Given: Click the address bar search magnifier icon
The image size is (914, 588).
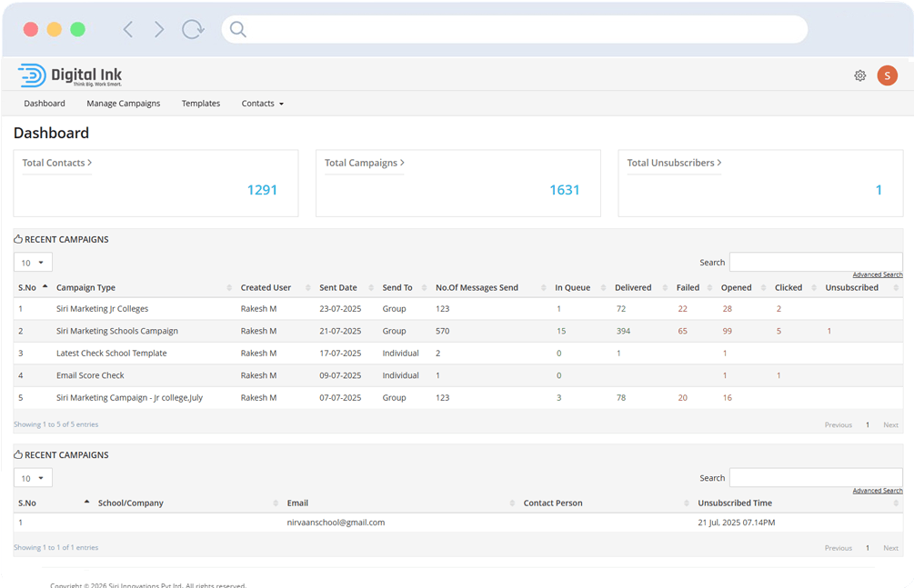Looking at the screenshot, I should click(x=238, y=29).
